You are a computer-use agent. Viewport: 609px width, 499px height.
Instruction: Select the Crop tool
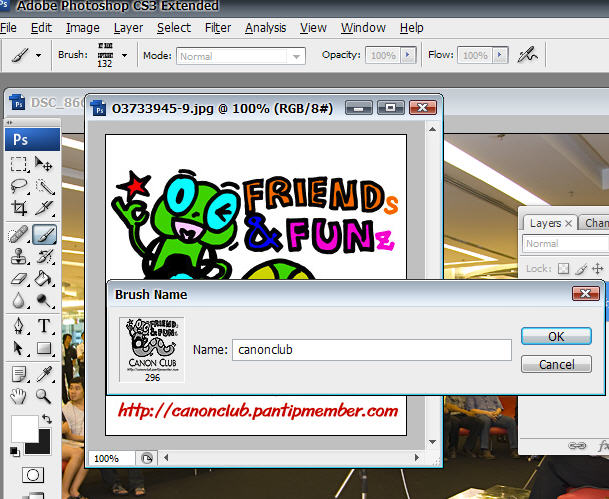[18, 208]
